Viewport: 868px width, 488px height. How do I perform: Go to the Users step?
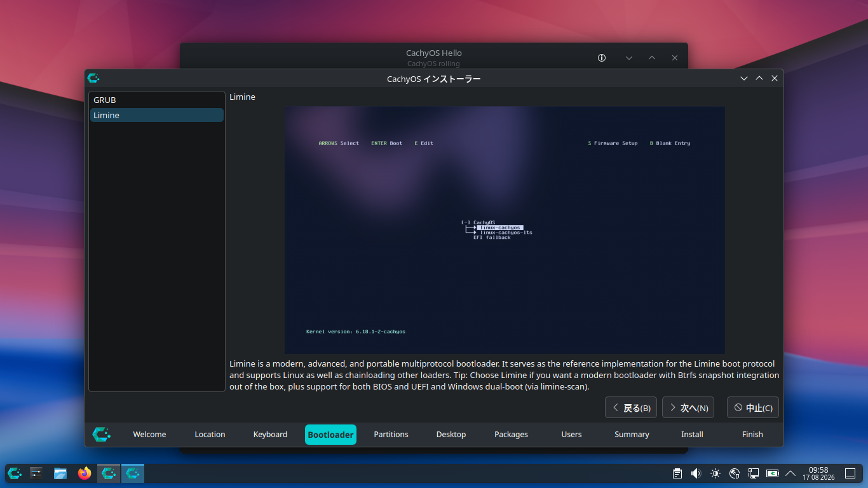tap(571, 435)
